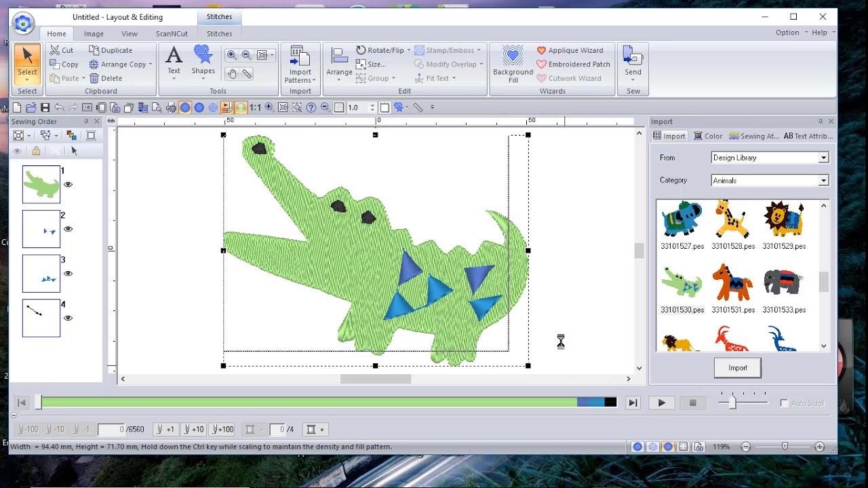The height and width of the screenshot is (488, 868).
Task: Click the measure ruler icon in toolbar
Action: click(x=418, y=107)
